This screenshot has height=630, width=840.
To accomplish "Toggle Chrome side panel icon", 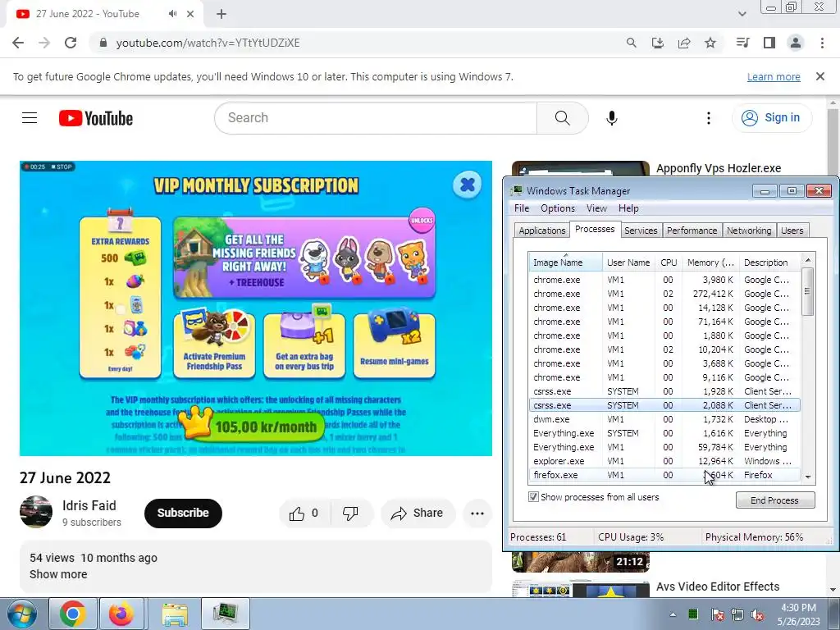I will pyautogui.click(x=769, y=43).
